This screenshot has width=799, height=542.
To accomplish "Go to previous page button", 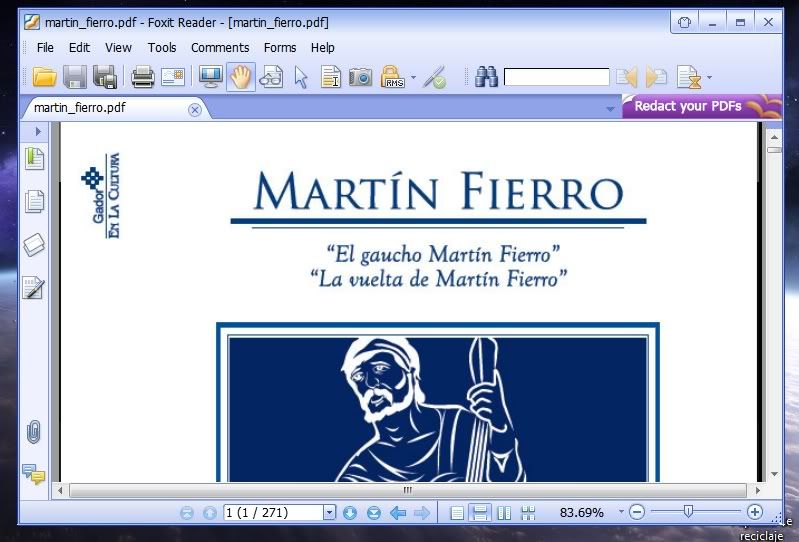I will (x=209, y=512).
